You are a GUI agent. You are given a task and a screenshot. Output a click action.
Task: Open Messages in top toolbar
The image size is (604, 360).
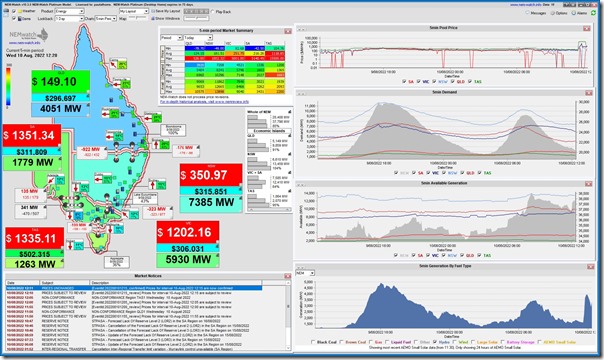pyautogui.click(x=536, y=13)
